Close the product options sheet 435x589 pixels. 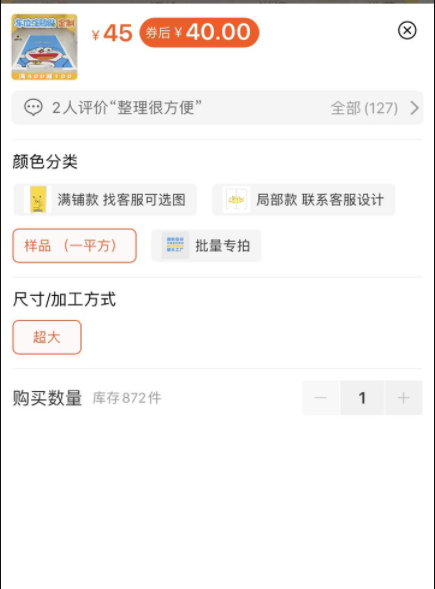[407, 30]
